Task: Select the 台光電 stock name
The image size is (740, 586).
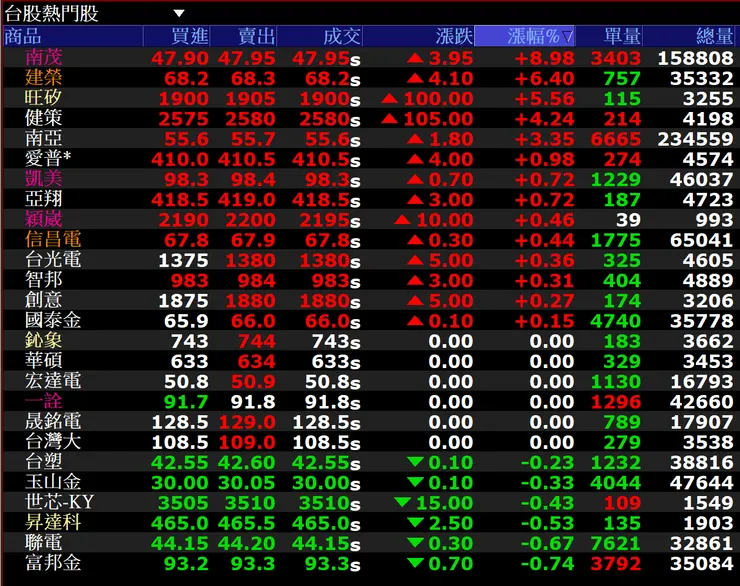Action: pos(53,260)
